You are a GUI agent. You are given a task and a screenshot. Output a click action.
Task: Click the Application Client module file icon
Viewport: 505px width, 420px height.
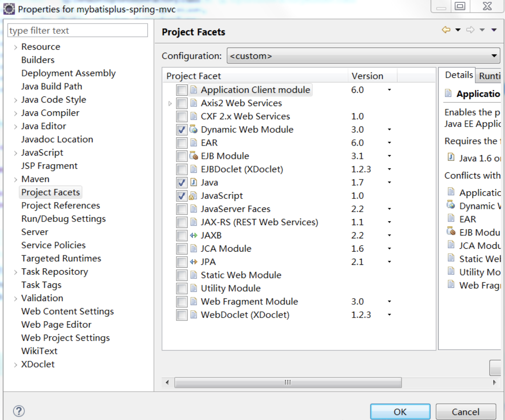pyautogui.click(x=194, y=90)
